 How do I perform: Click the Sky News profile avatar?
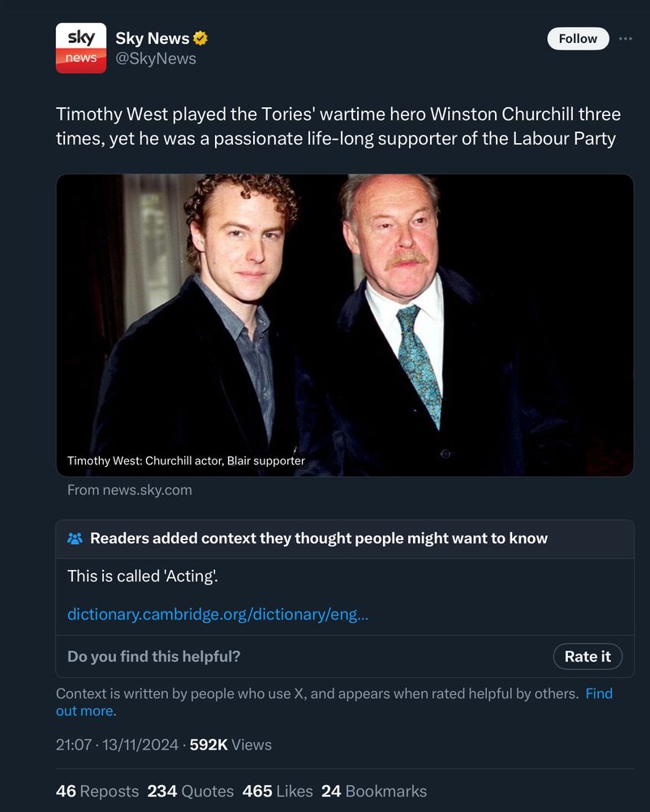(x=81, y=48)
